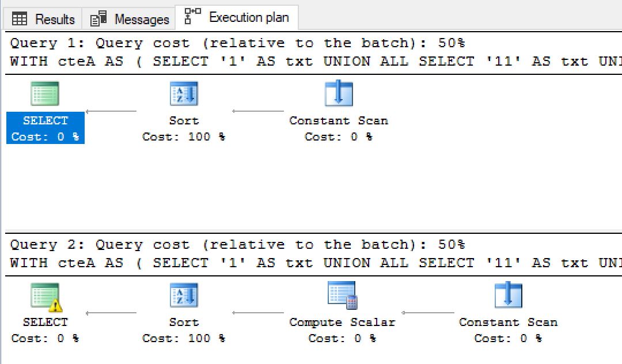Click the Constant Scan operator in Query 2
The image size is (622, 364).
(x=507, y=295)
